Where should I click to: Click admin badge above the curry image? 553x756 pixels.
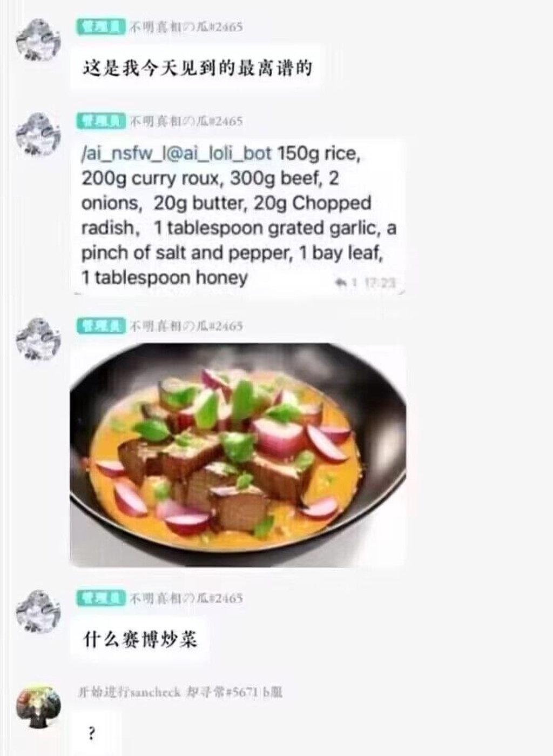tap(100, 325)
